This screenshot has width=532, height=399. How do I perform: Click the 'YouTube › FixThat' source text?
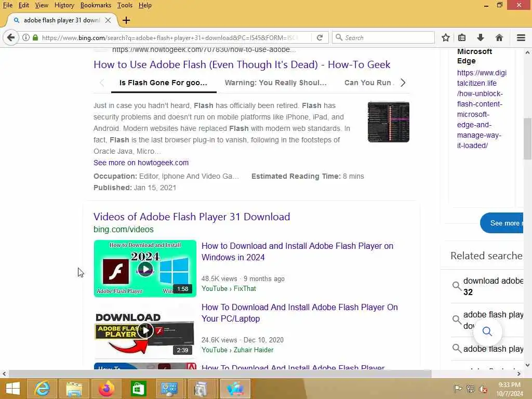[x=229, y=288]
